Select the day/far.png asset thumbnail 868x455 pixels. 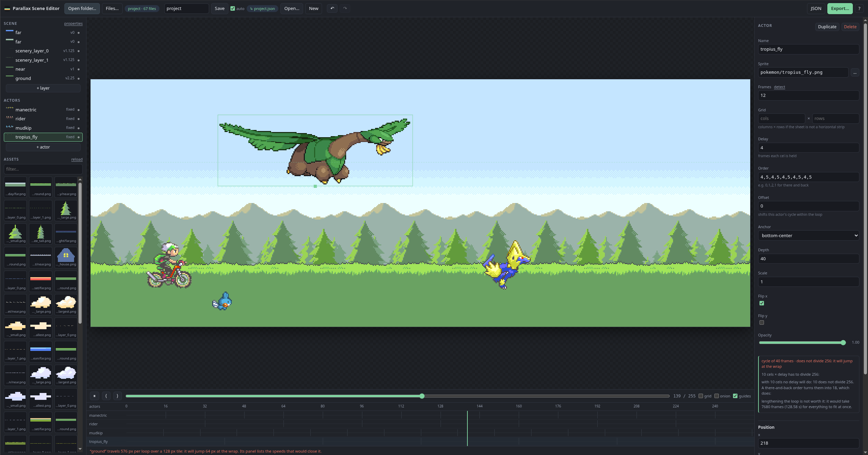tap(15, 186)
